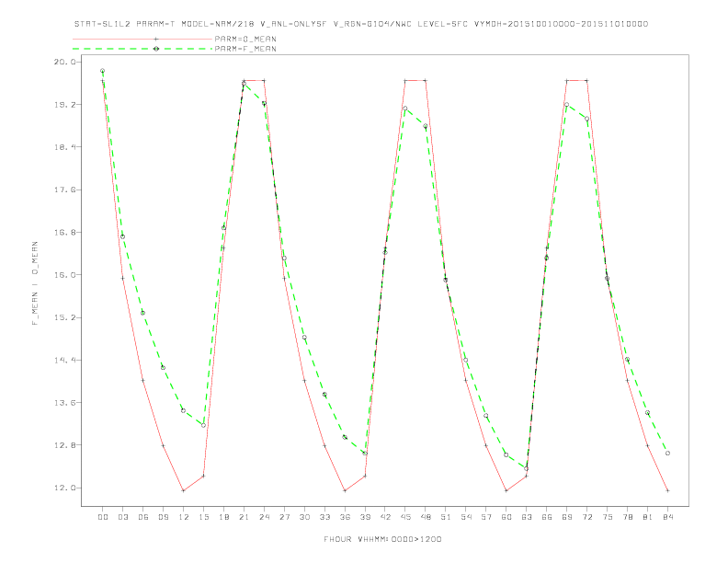This screenshot has width=728, height=563.
Task: Click the x-axis tick label 09
Action: click(x=163, y=517)
